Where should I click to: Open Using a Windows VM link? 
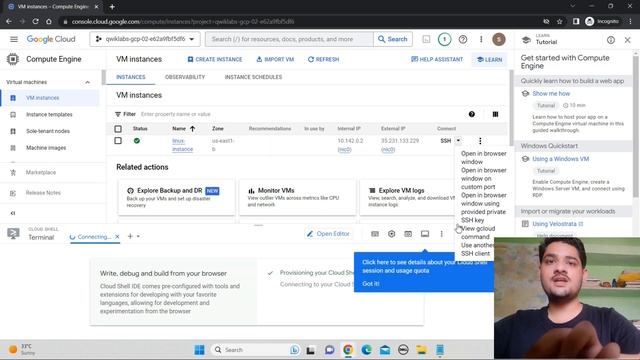pyautogui.click(x=560, y=159)
